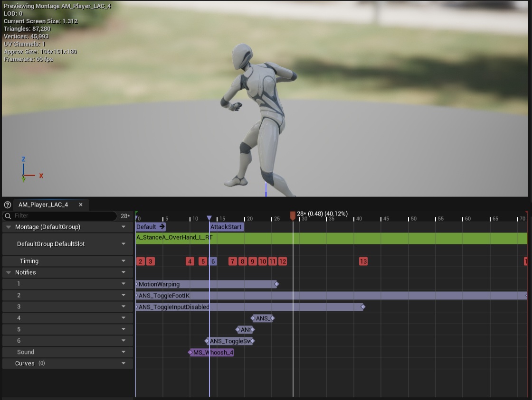Viewport: 532px width, 400px height.
Task: Select the MS_Whoosh_4 sound notify
Action: (x=212, y=353)
